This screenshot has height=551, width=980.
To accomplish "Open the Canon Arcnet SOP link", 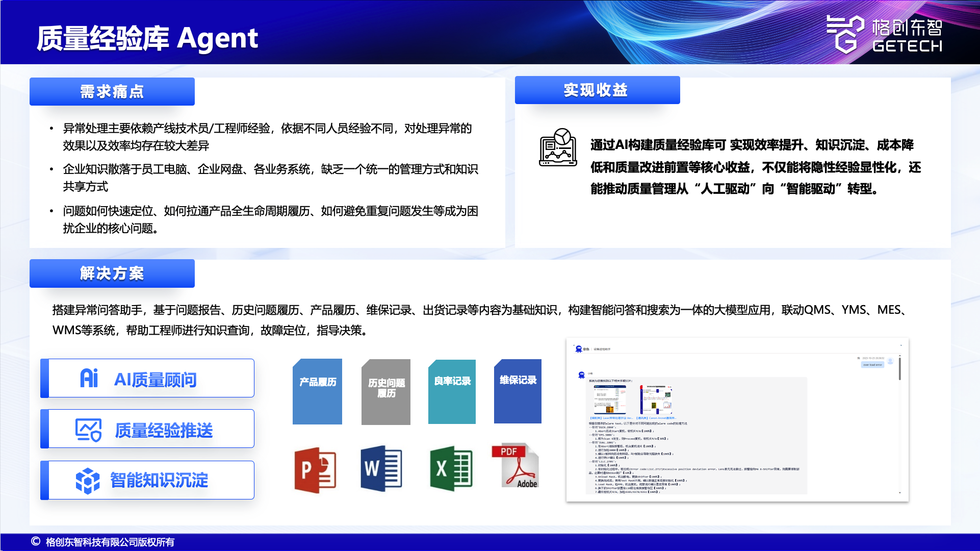I will point(656,418).
